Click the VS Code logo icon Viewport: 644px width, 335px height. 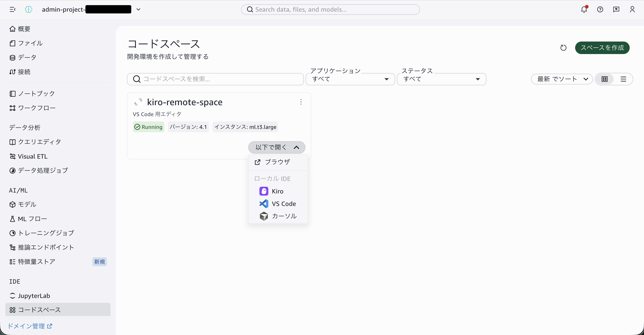click(x=264, y=204)
